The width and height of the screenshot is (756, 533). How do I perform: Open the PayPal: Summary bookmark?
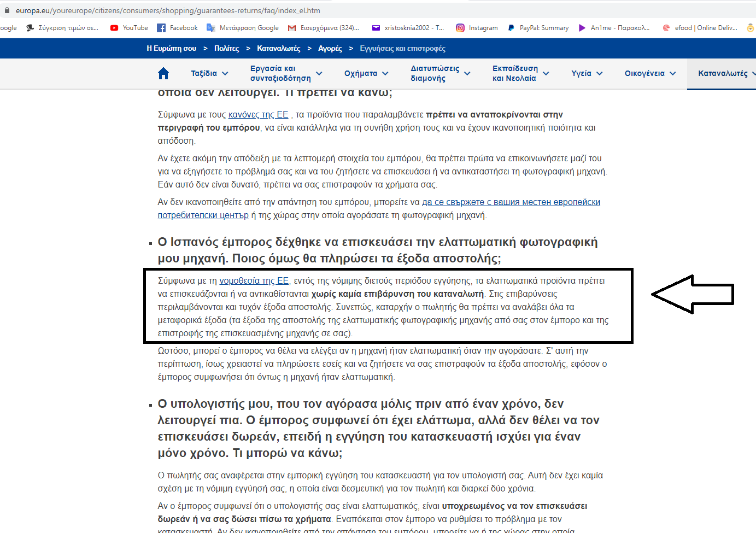tap(538, 28)
